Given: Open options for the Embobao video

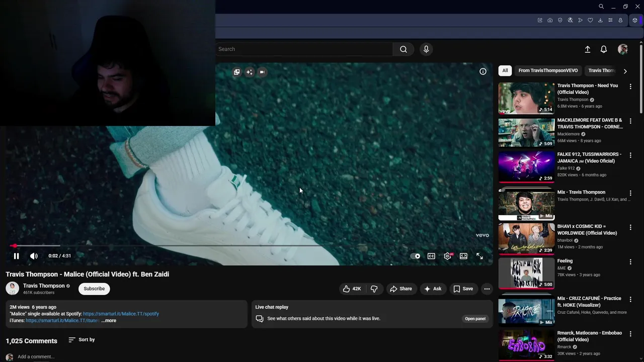Looking at the screenshot, I should point(630,334).
